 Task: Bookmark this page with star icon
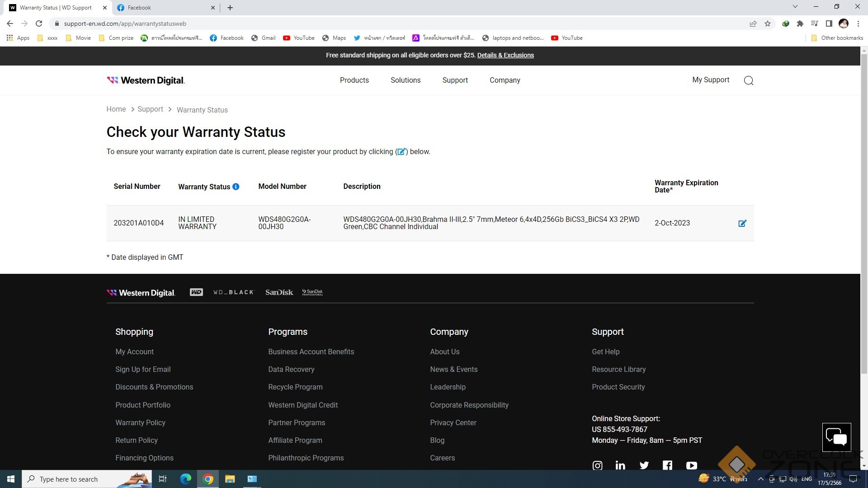(768, 23)
